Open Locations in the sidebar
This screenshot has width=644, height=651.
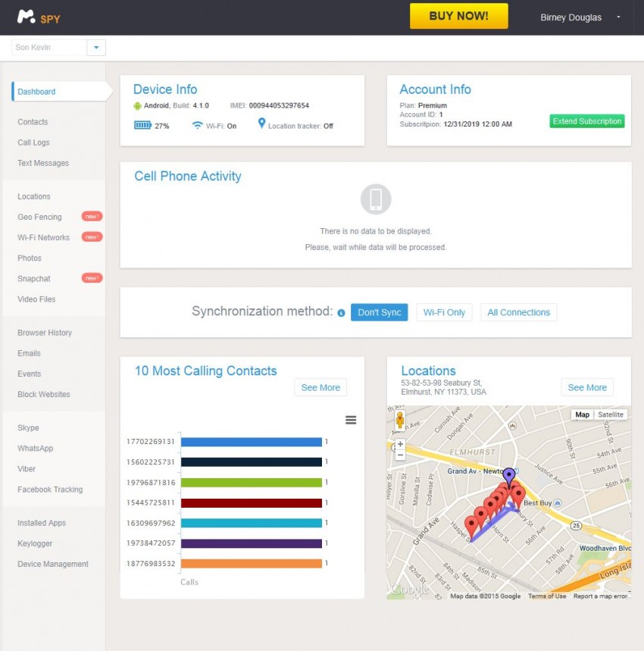34,196
